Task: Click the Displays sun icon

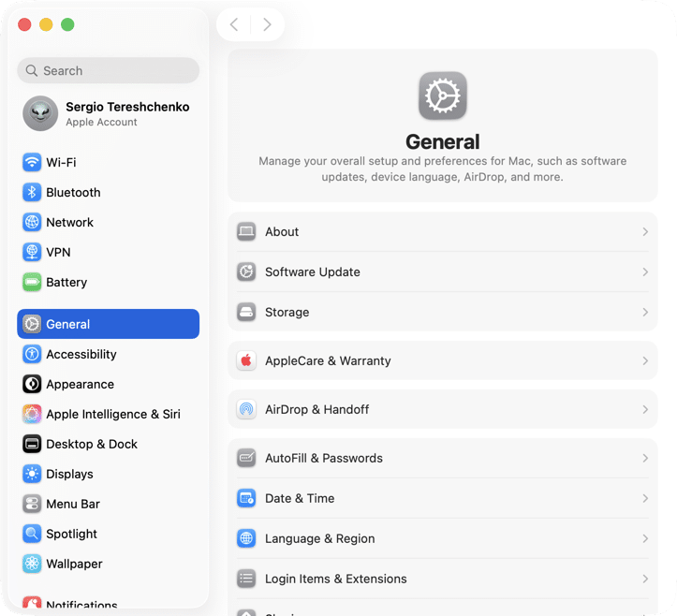Action: tap(32, 474)
